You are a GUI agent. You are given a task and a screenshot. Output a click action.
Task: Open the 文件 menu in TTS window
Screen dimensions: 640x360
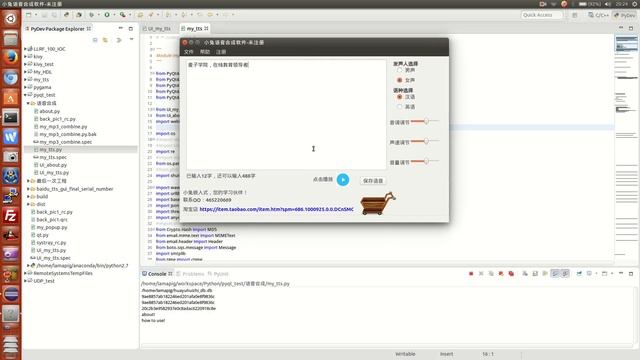pos(189,52)
